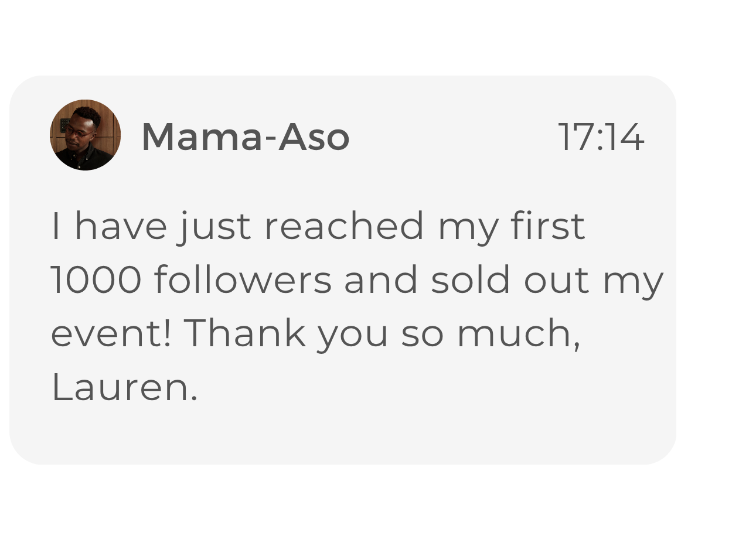Image resolution: width=756 pixels, height=539 pixels.
Task: Click the "Aso" part of the sender name
Action: pos(314,137)
